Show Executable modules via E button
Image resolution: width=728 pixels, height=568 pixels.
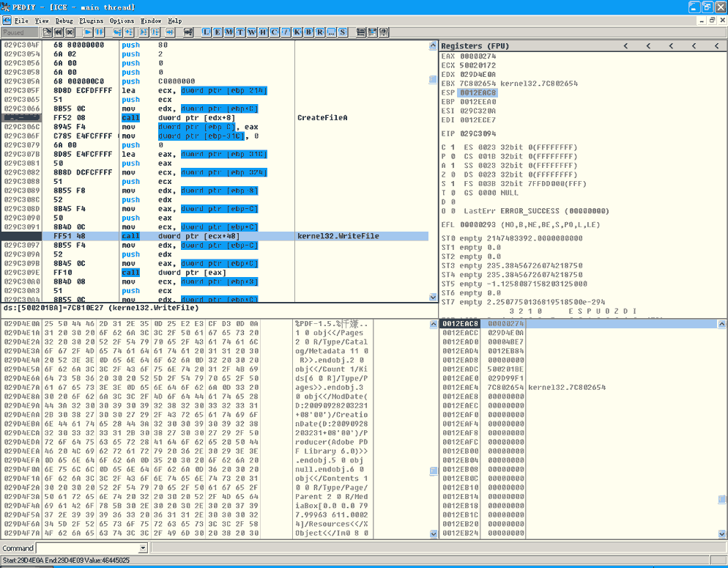(218, 32)
